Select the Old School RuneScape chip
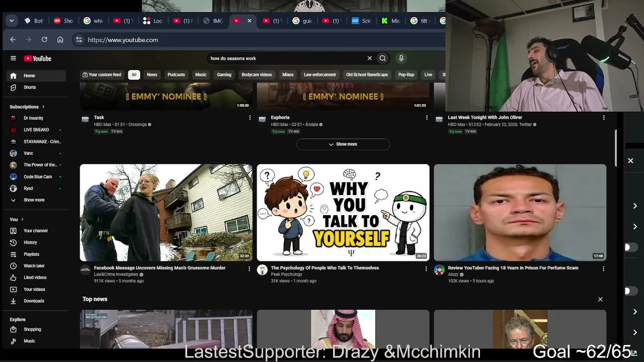 click(367, 75)
